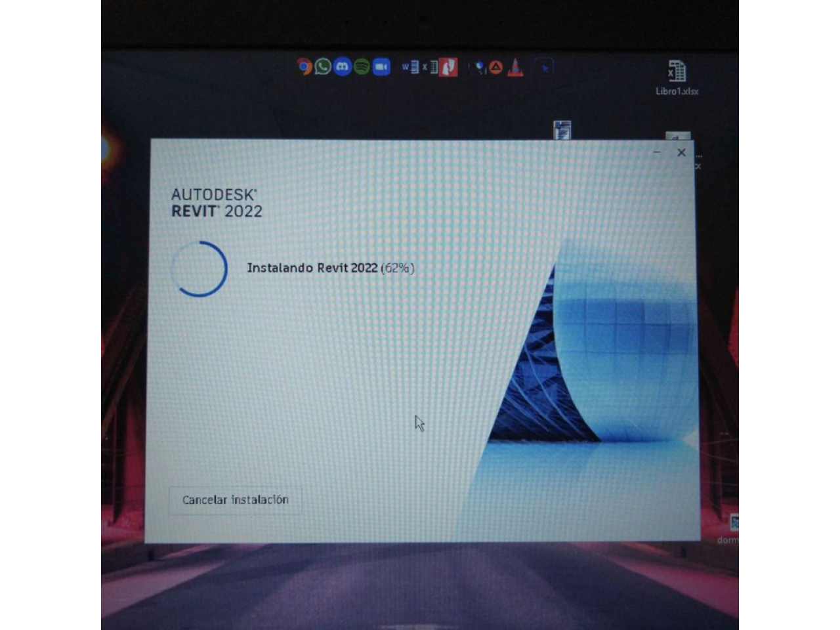The height and width of the screenshot is (630, 840).
Task: Launch Discord from the dock
Action: coord(342,66)
